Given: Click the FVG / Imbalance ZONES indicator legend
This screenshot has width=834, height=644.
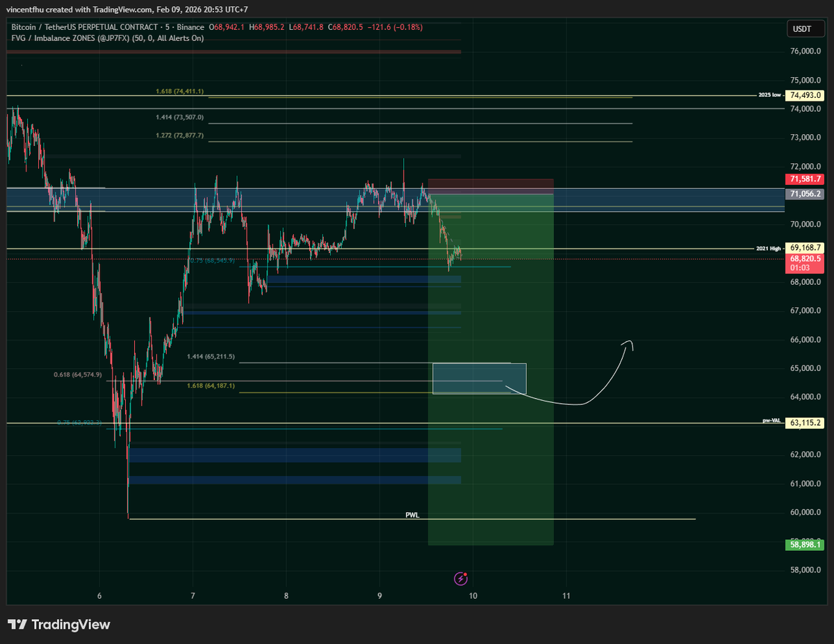Looking at the screenshot, I should (x=108, y=38).
